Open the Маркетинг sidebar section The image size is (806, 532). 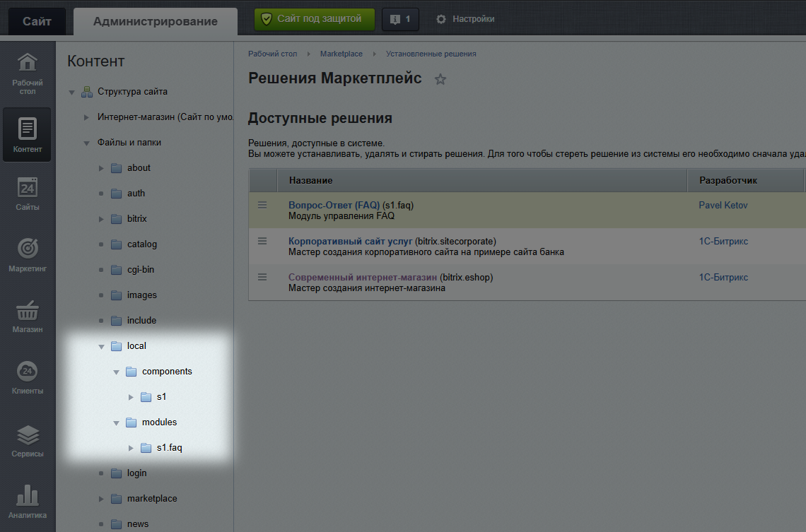tap(28, 255)
